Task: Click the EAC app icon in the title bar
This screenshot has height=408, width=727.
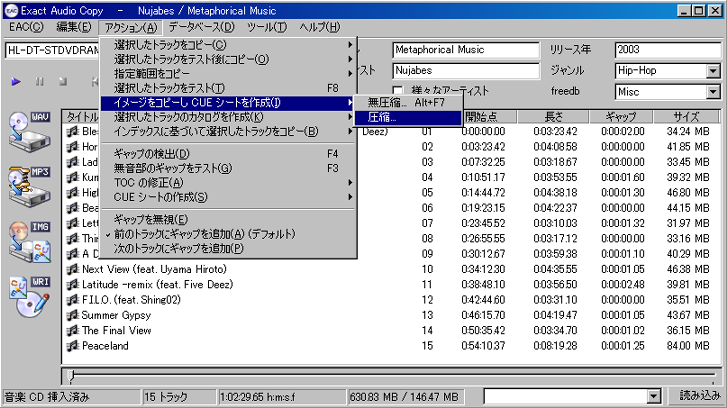Action: pyautogui.click(x=11, y=11)
